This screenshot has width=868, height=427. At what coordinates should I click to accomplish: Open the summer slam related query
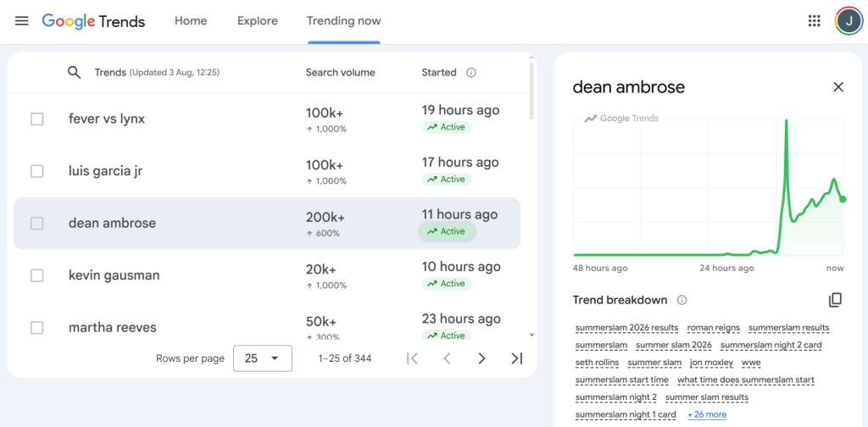coord(654,363)
